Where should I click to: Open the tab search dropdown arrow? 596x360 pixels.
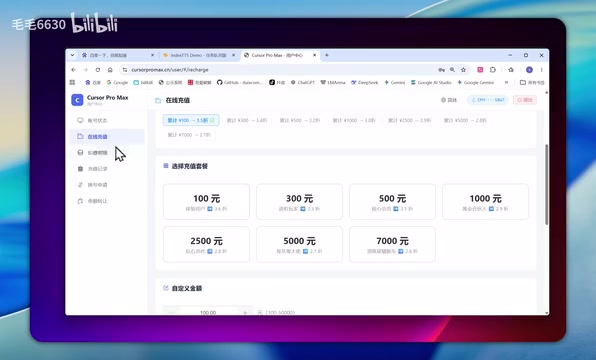pos(72,55)
